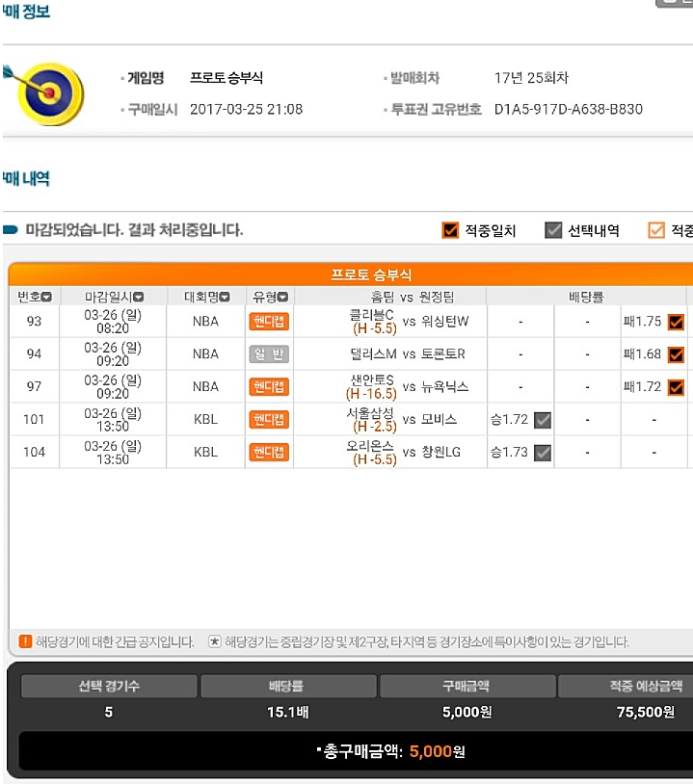Click ticket ID D1A5-917D-A638-B830
This screenshot has height=784, width=693.
point(569,109)
